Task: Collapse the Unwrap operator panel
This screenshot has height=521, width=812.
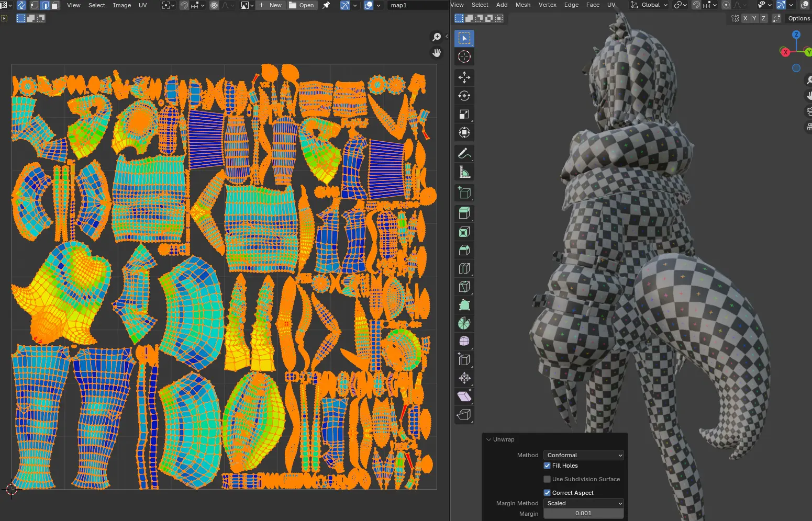Action: pyautogui.click(x=488, y=440)
